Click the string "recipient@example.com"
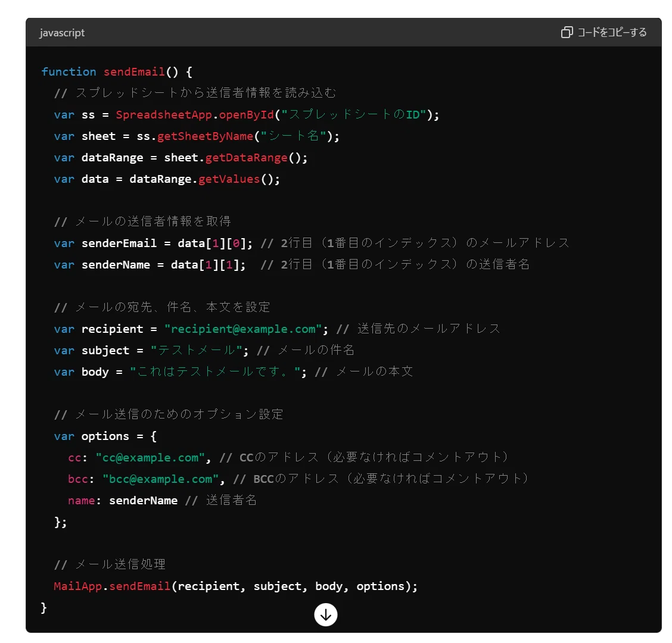This screenshot has width=672, height=643. pyautogui.click(x=243, y=329)
